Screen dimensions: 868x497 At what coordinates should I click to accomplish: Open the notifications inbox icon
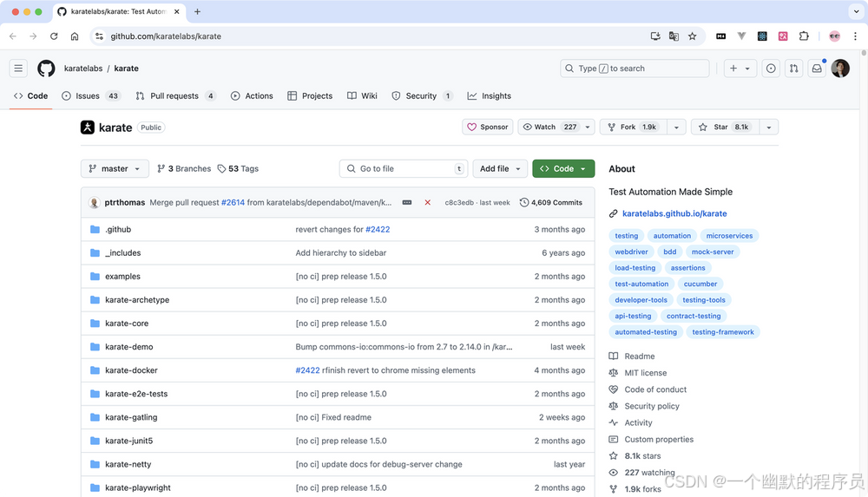(817, 68)
